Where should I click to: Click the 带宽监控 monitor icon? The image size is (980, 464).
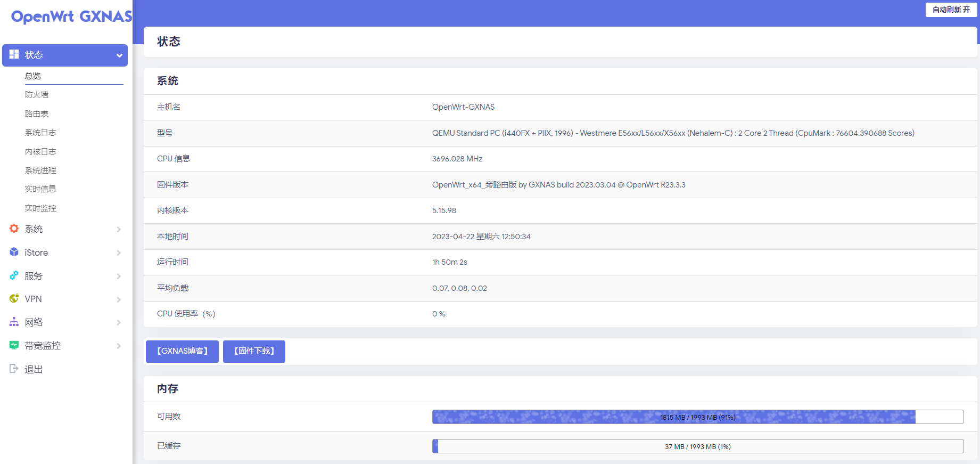[x=14, y=345]
